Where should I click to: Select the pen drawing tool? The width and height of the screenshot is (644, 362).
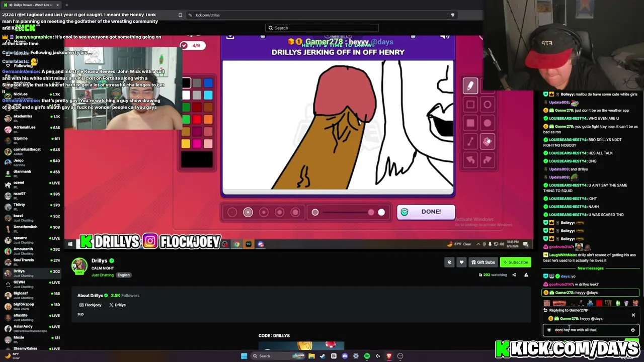coord(470,86)
